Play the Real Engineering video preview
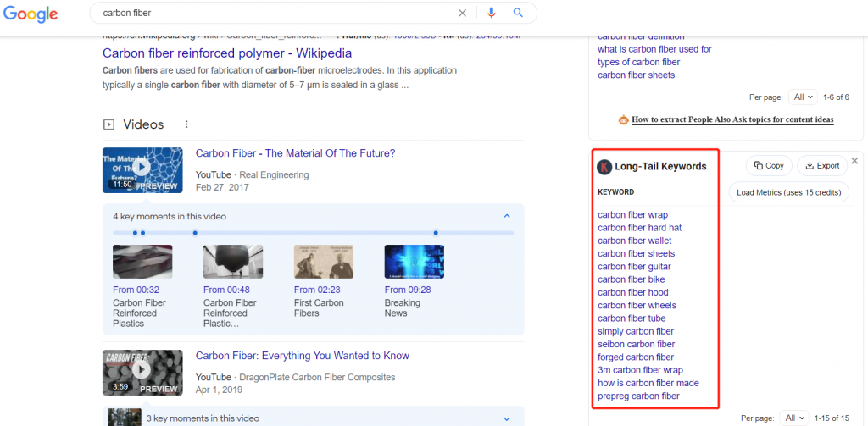This screenshot has height=426, width=868. (142, 169)
